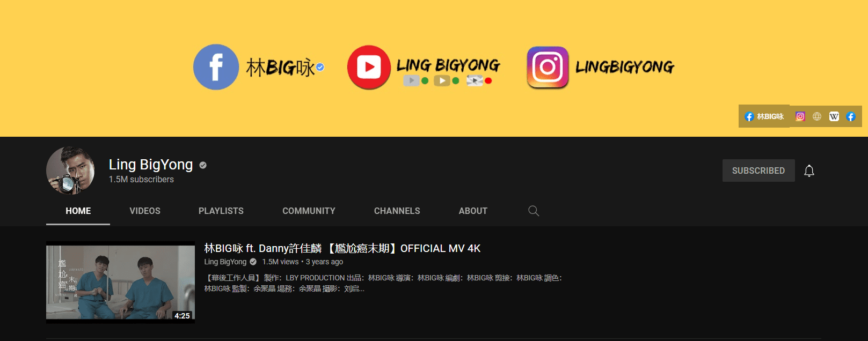868x341 pixels.
Task: Click the LING BIGYONG YouTube banner text
Action: (448, 65)
